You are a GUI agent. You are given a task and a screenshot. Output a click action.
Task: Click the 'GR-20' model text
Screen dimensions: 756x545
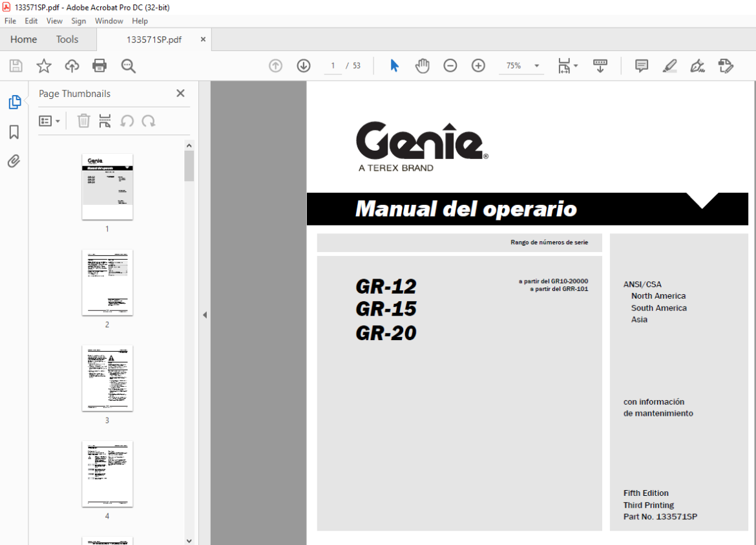coord(386,333)
